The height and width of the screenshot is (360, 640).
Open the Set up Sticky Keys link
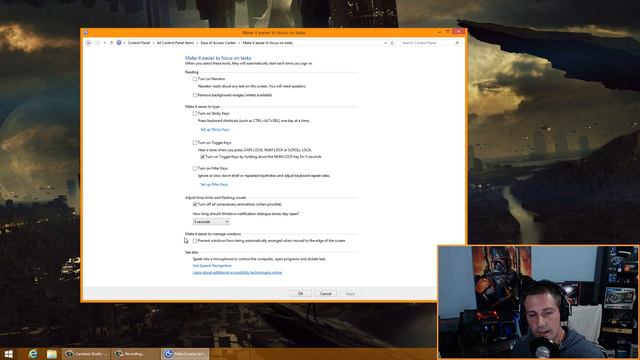[215, 129]
